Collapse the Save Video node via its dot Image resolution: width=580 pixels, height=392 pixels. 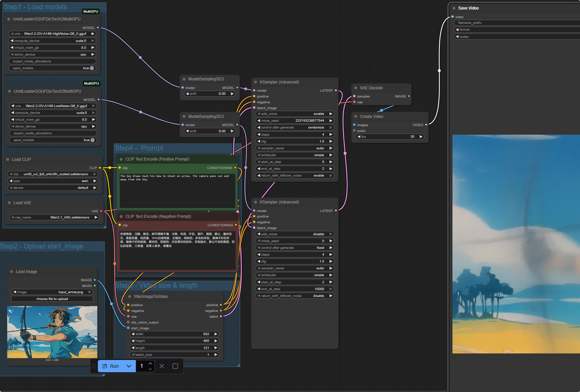coord(454,8)
